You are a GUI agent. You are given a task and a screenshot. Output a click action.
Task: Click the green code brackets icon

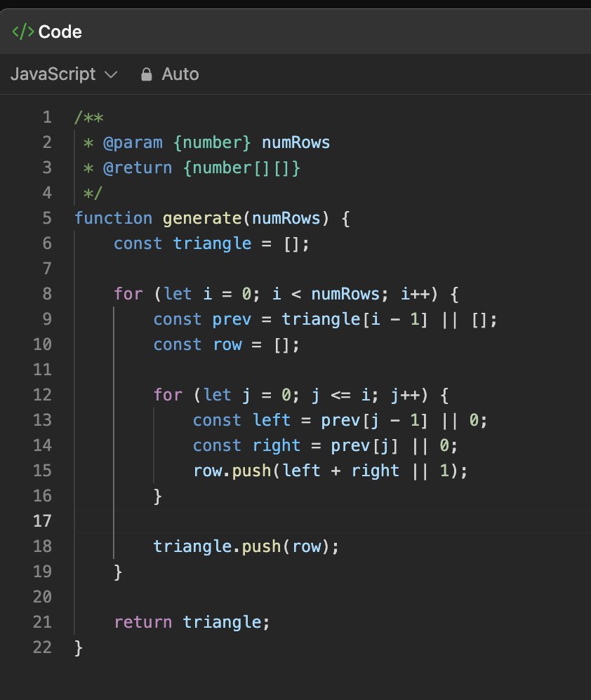22,32
